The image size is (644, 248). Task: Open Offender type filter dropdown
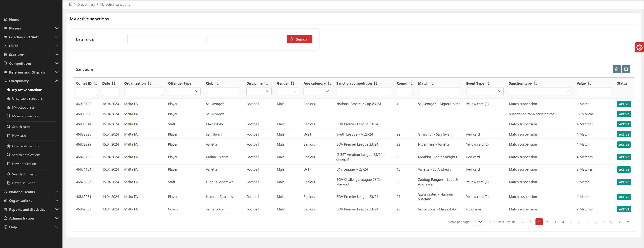(184, 91)
